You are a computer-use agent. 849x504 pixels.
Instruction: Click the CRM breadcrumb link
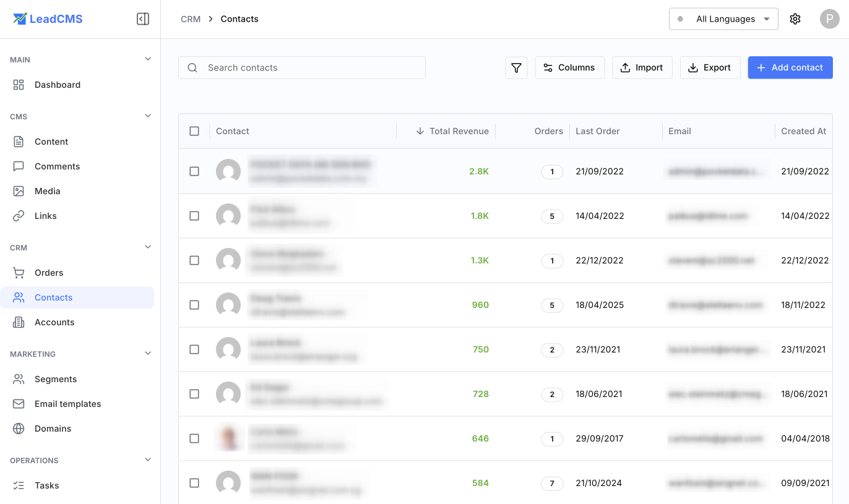click(190, 19)
